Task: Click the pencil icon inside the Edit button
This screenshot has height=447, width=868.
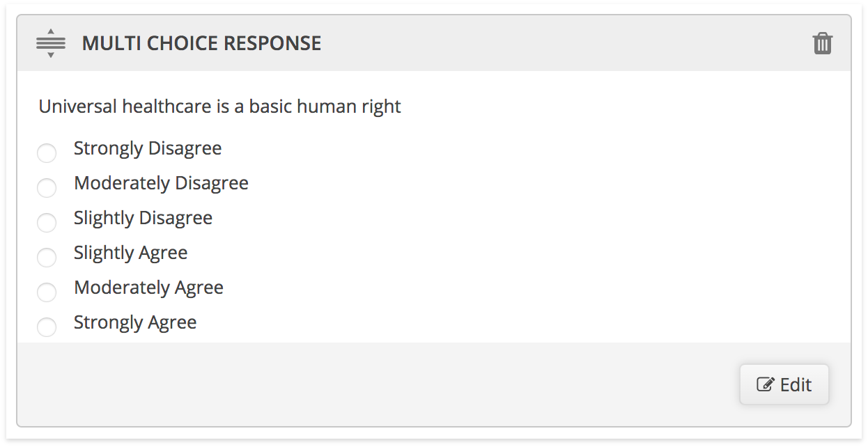Action: (x=765, y=384)
